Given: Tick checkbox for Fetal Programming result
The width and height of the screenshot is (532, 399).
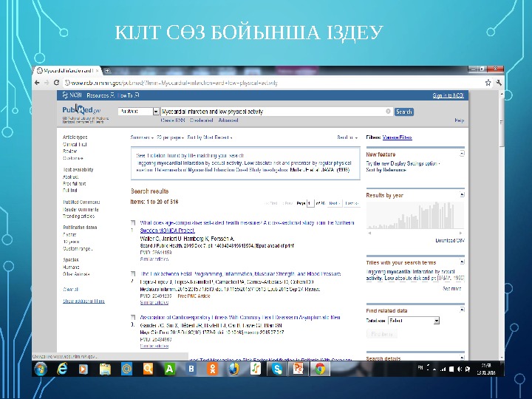Looking at the screenshot, I should [133, 274].
